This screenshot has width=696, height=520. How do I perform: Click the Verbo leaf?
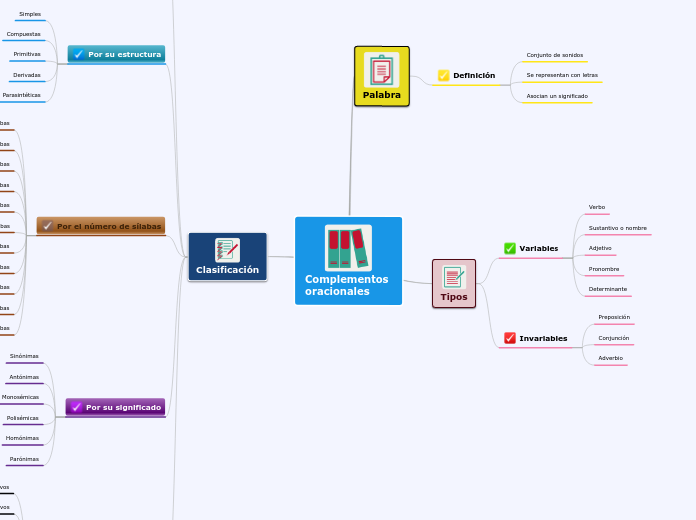point(597,207)
